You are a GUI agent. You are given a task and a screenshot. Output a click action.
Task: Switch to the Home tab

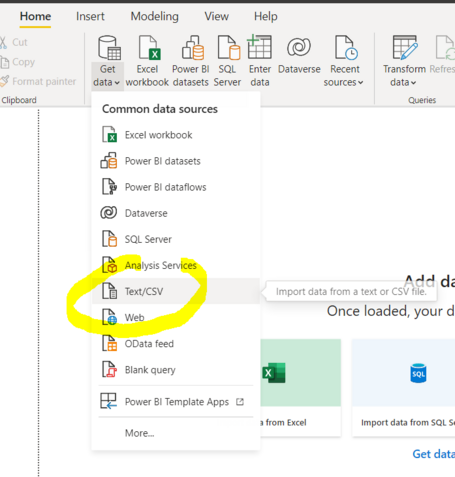[x=35, y=16]
